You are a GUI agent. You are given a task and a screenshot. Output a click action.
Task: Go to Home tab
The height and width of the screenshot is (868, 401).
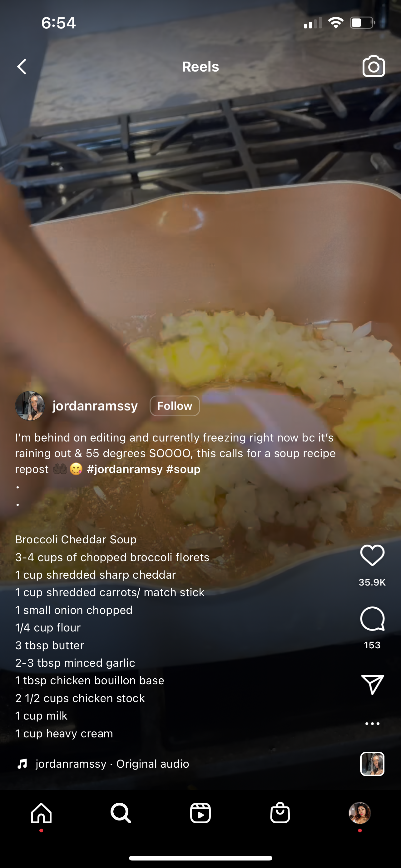(x=41, y=813)
